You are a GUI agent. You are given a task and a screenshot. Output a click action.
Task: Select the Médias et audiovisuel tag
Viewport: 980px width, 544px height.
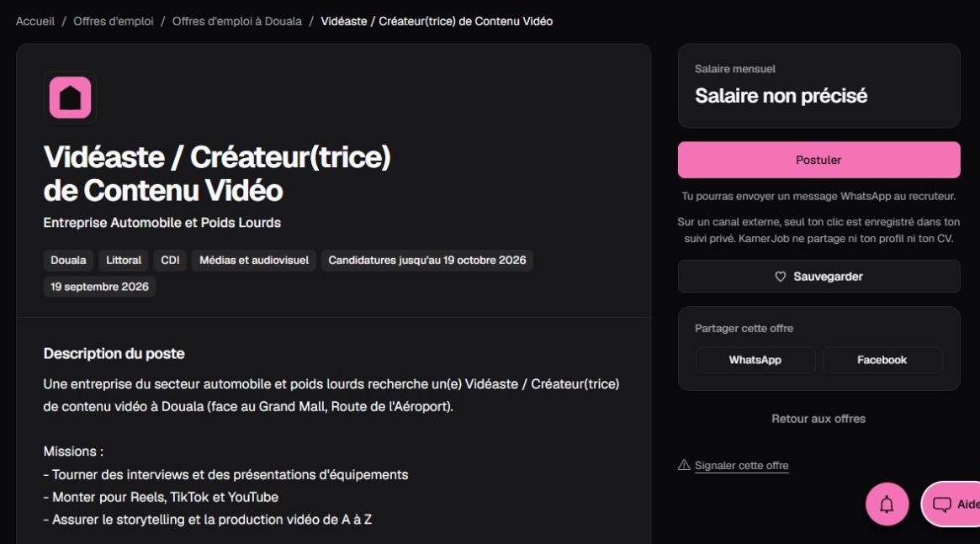coord(254,261)
